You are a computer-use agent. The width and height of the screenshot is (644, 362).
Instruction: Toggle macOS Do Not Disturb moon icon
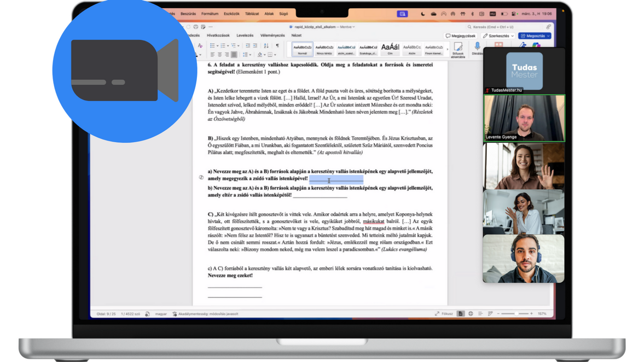click(423, 14)
